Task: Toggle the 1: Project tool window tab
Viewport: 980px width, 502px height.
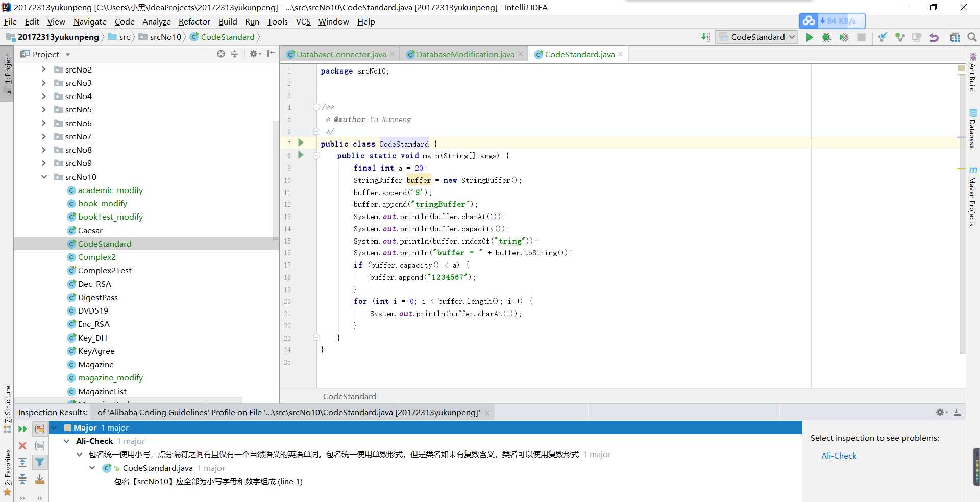Action: (x=7, y=74)
